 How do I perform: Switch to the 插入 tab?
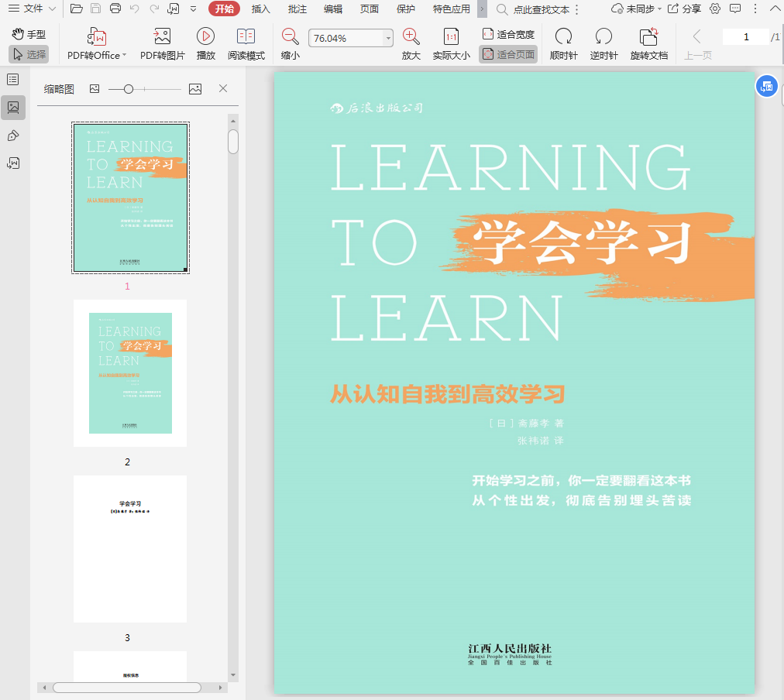coord(261,9)
